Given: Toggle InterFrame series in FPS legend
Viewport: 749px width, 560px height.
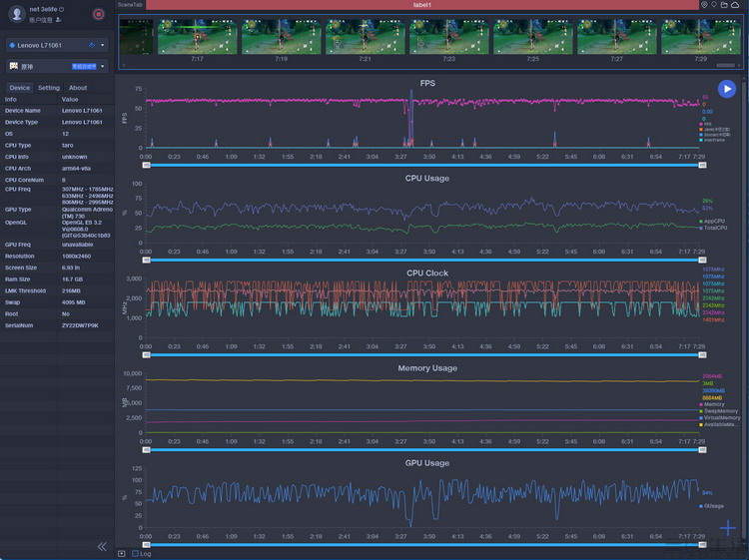Looking at the screenshot, I should 712,140.
